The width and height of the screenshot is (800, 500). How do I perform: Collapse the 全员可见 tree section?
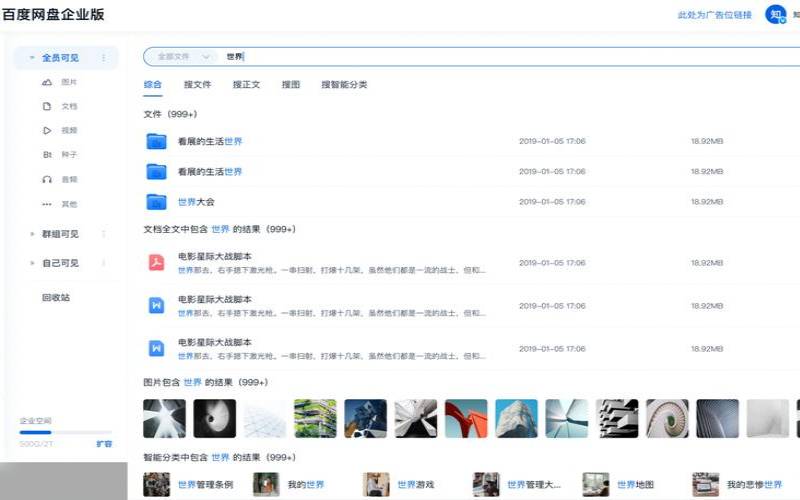pyautogui.click(x=32, y=58)
